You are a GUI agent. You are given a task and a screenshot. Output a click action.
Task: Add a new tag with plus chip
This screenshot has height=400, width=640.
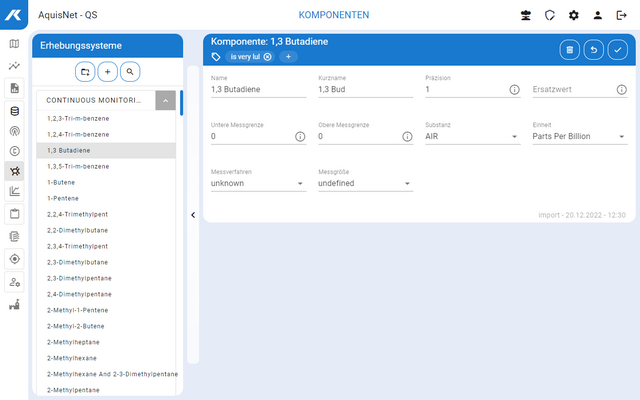tap(288, 57)
